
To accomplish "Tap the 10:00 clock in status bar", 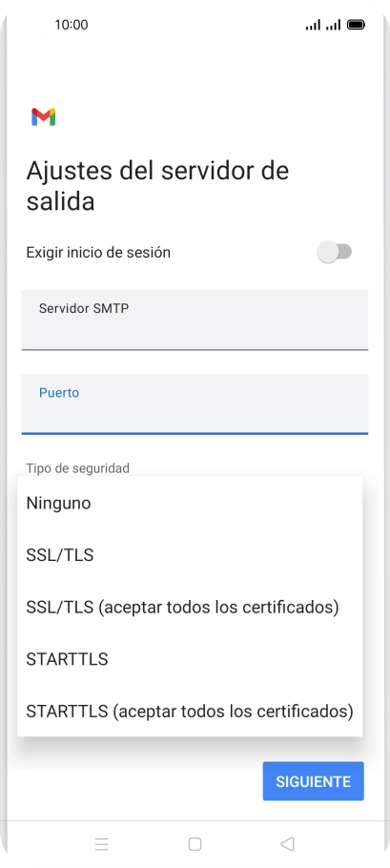I will [72, 25].
